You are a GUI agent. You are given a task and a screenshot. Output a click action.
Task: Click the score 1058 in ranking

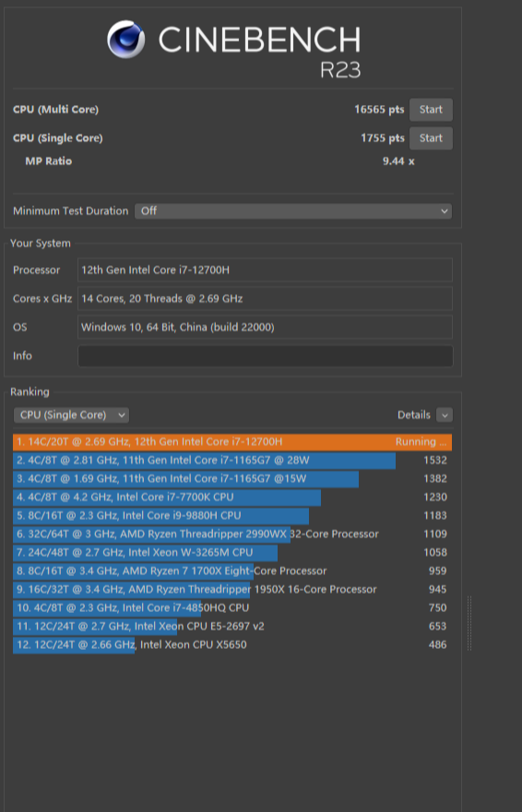pos(435,553)
